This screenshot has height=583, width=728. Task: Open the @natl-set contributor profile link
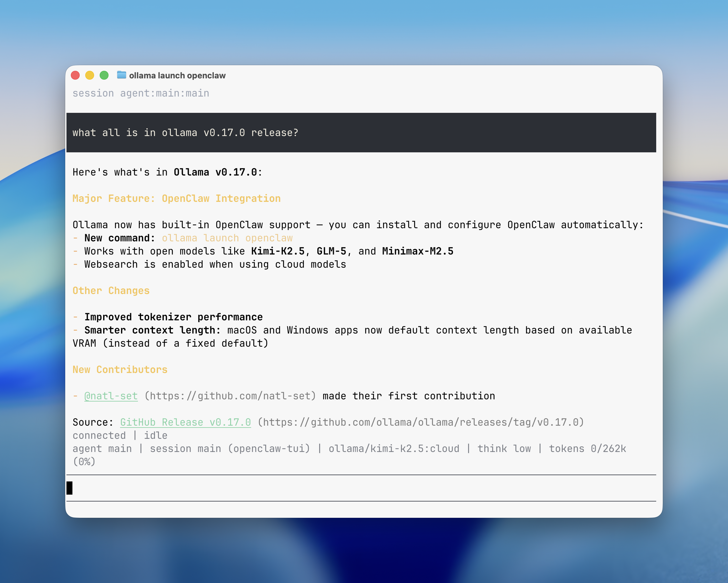pos(111,396)
